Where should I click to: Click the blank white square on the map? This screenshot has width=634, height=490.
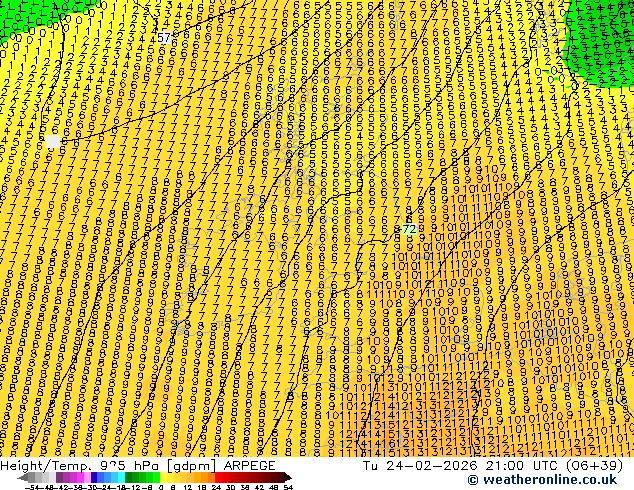point(52,141)
